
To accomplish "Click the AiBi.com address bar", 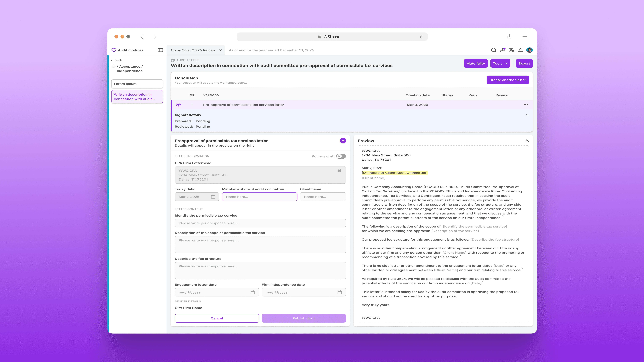I will pos(332,37).
